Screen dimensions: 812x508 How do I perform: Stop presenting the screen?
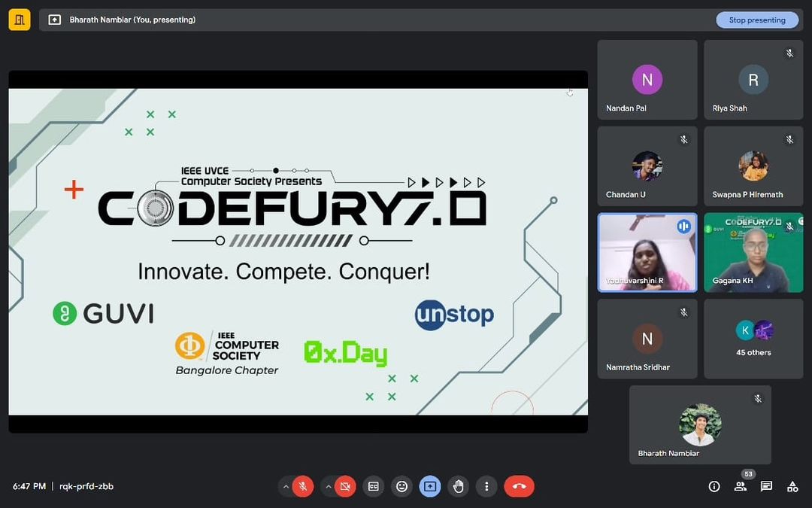(x=757, y=20)
